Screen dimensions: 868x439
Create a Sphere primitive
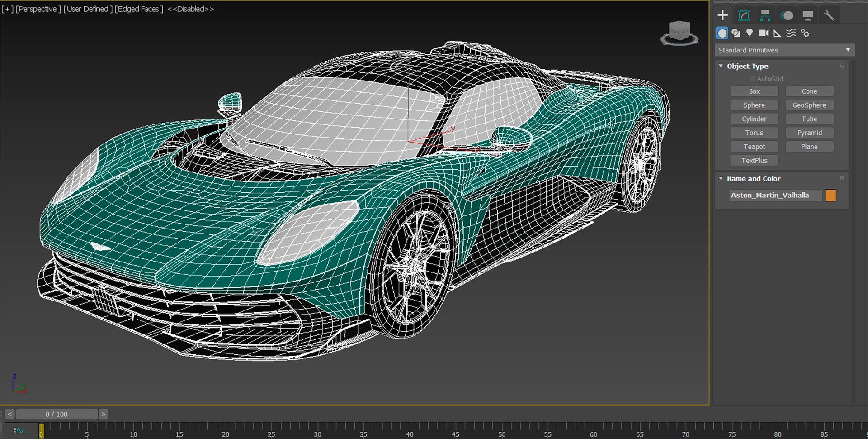tap(754, 105)
